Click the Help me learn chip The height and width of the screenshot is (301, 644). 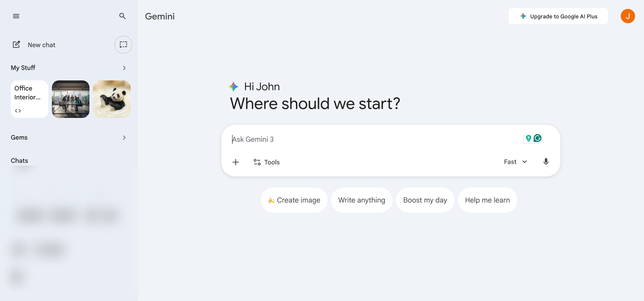[487, 200]
